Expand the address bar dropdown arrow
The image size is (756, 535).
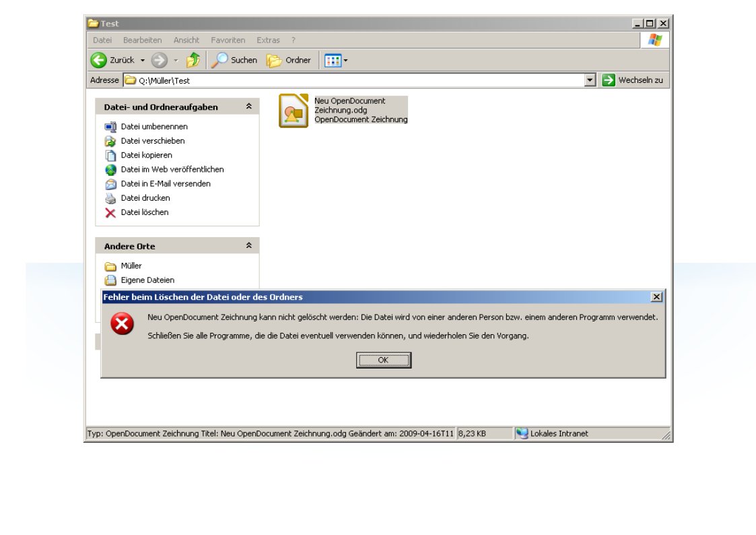tap(590, 80)
